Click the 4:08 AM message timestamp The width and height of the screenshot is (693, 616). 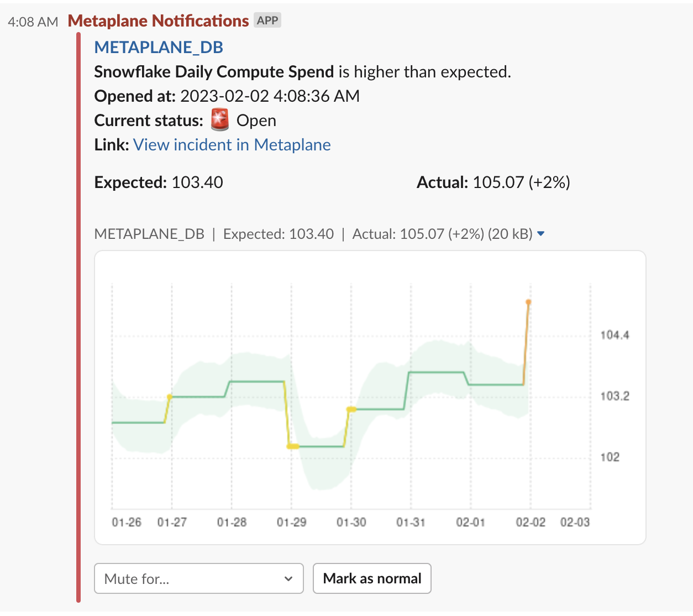tap(33, 22)
